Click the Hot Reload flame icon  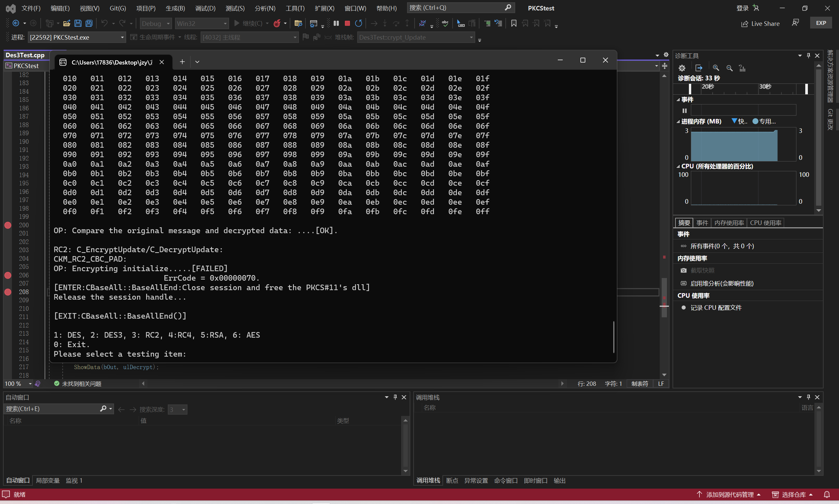pyautogui.click(x=277, y=24)
